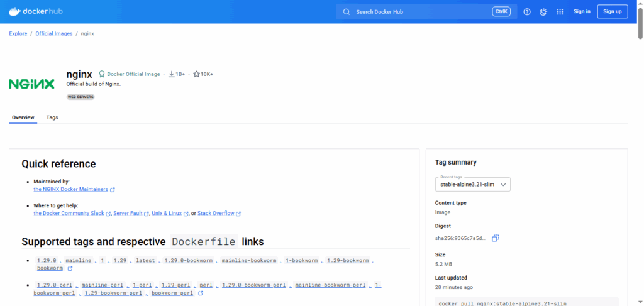
Task: Open the apps grid menu icon
Action: tap(560, 11)
